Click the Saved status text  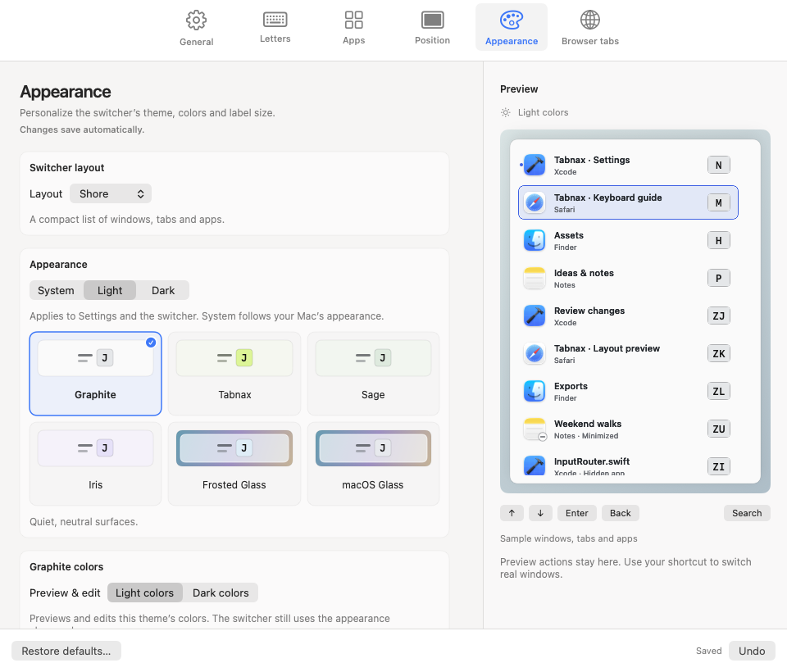(708, 651)
